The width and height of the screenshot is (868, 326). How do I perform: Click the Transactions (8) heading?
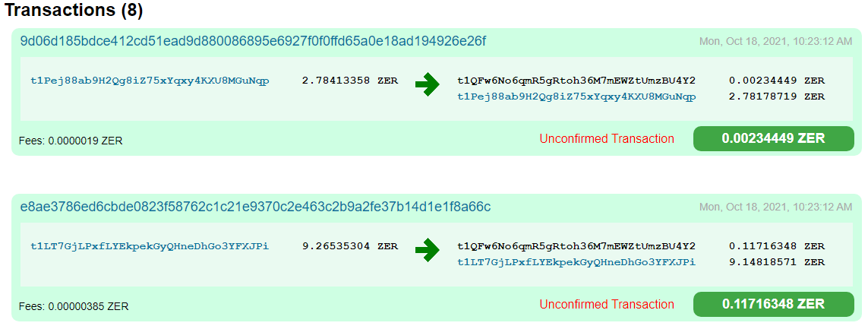[x=74, y=11]
